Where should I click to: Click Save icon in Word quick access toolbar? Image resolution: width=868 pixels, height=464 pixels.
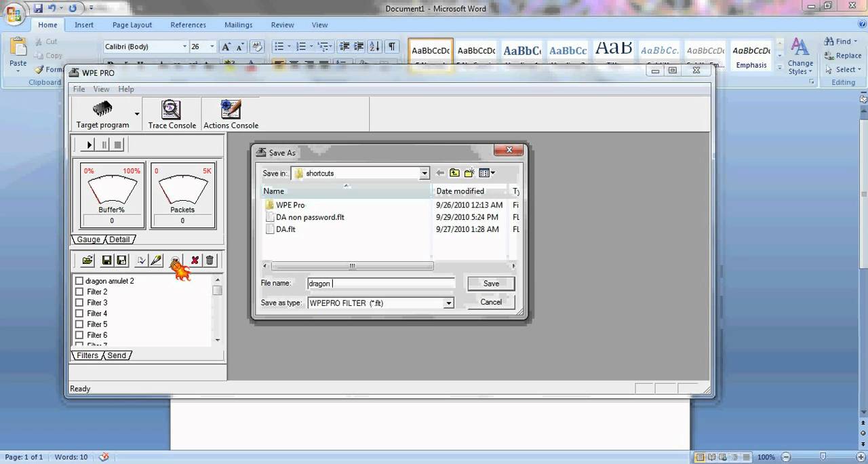[38, 8]
